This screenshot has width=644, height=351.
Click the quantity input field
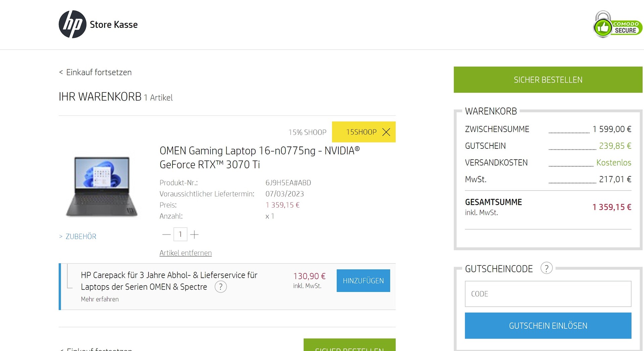(180, 234)
